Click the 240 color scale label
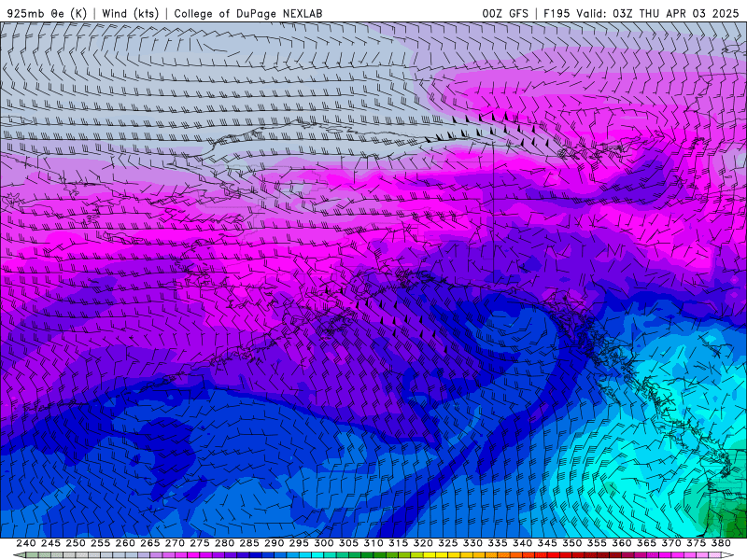The width and height of the screenshot is (747, 560). 26,543
